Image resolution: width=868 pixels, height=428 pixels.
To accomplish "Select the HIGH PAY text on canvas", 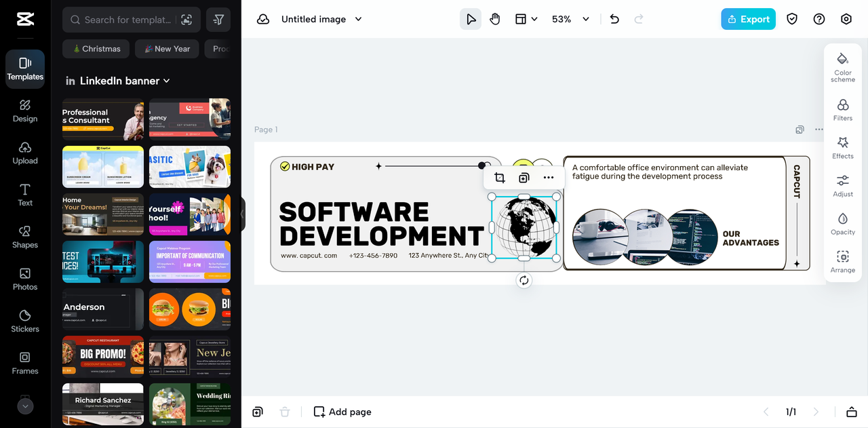I will 313,166.
